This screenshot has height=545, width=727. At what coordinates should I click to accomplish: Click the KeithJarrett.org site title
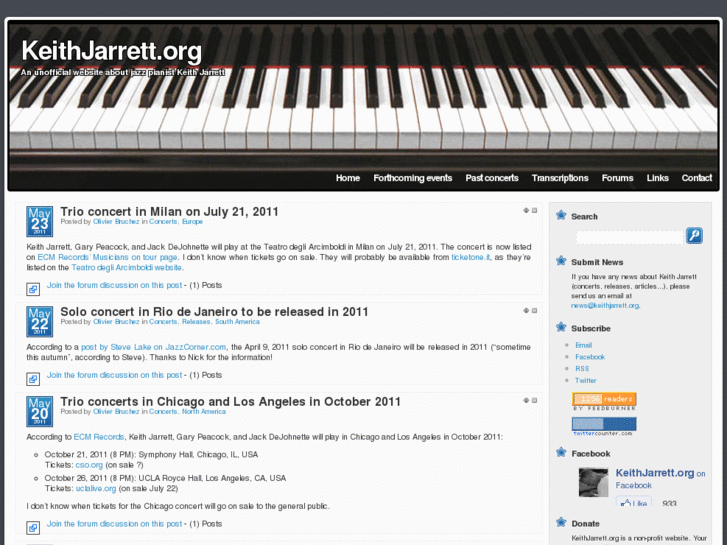[x=112, y=51]
